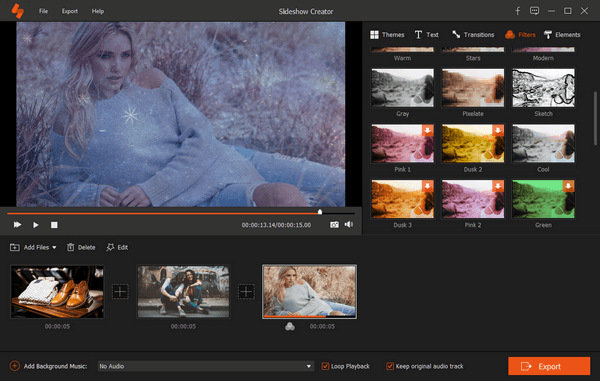Viewport: 600px width, 381px height.
Task: Click the Facebook share icon
Action: click(517, 11)
